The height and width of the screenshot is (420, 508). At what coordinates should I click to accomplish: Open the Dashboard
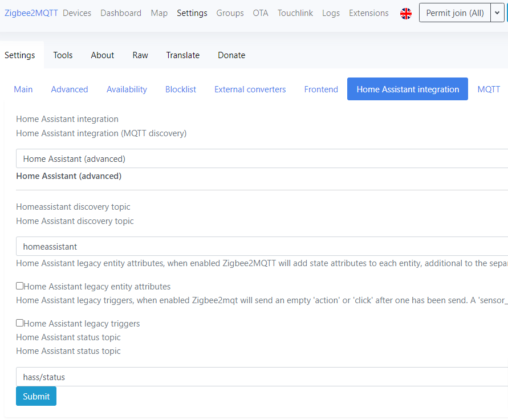coord(120,13)
